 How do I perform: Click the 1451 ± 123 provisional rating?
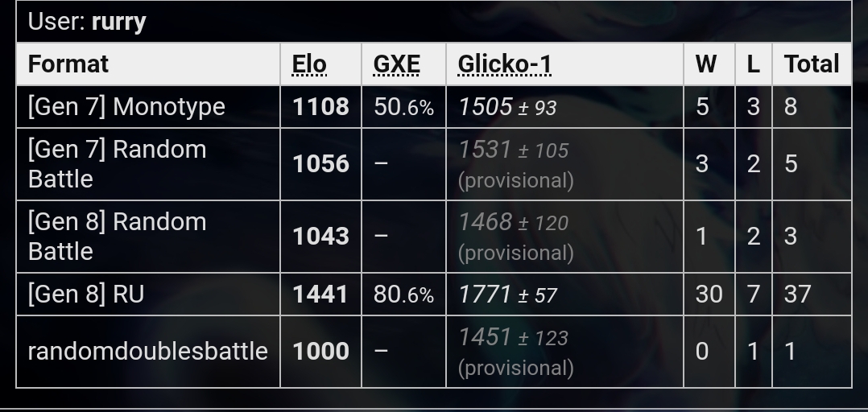513,337
